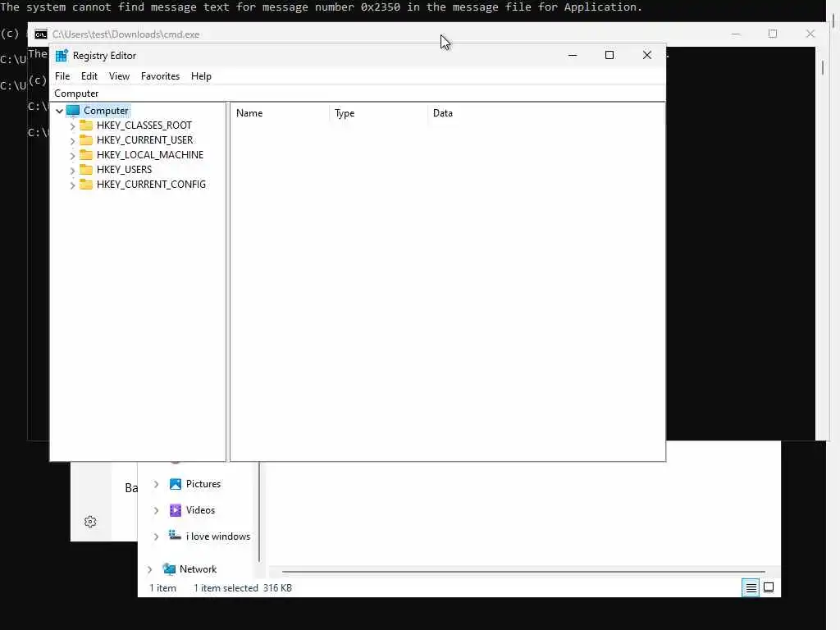Click the Registry Editor address bar
This screenshot has width=840, height=630.
358,94
